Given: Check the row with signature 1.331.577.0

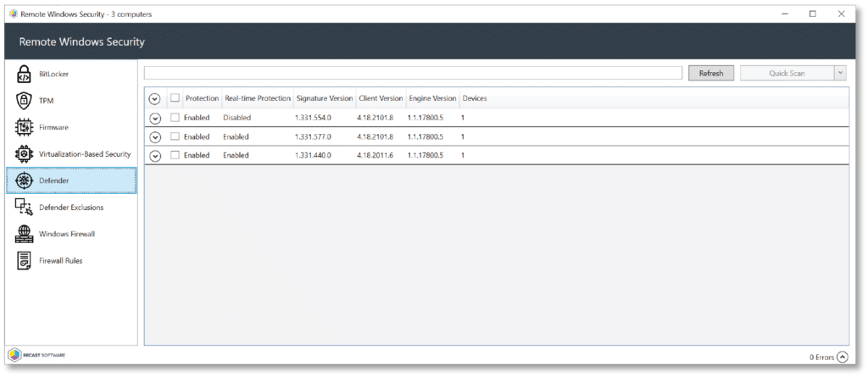Looking at the screenshot, I should coord(175,136).
